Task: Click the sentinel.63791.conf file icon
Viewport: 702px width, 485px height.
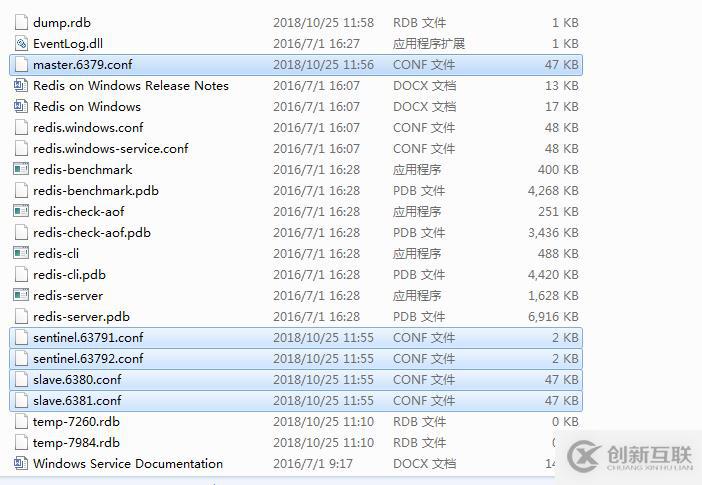Action: pyautogui.click(x=21, y=338)
